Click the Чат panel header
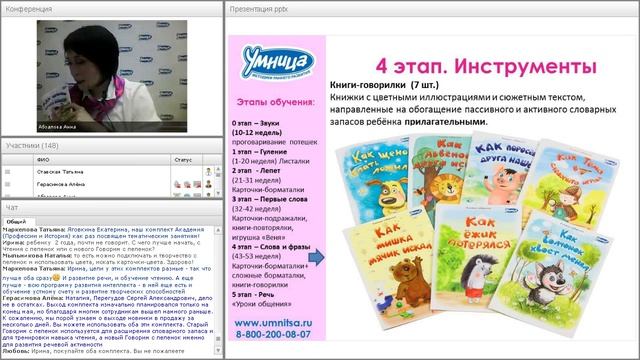Screen dimensions: 640x360 pos(112,207)
